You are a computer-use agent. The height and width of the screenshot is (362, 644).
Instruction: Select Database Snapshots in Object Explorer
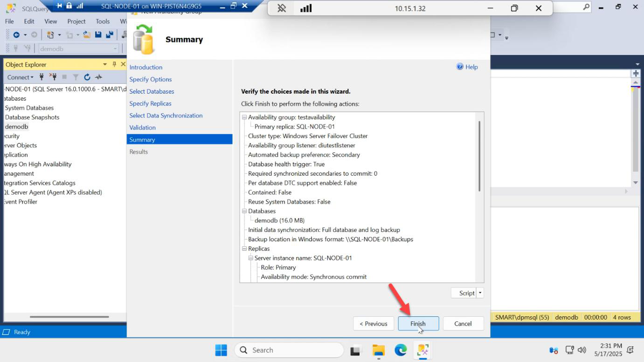(32, 117)
